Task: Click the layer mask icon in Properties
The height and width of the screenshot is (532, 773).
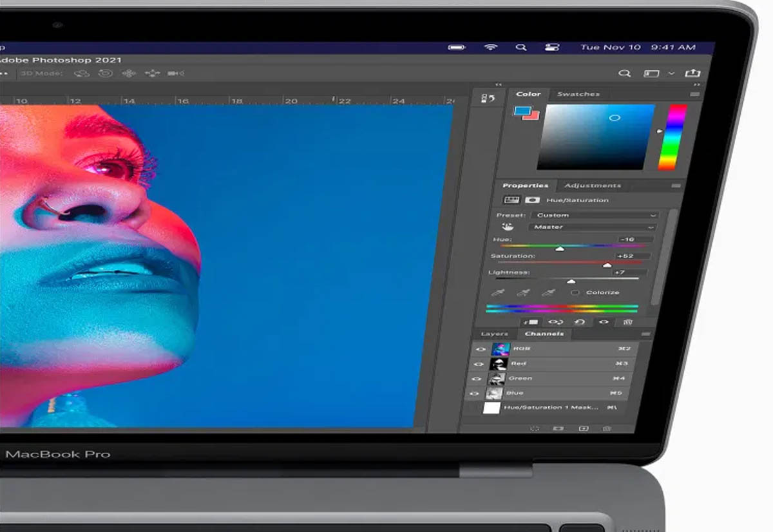Action: point(533,200)
